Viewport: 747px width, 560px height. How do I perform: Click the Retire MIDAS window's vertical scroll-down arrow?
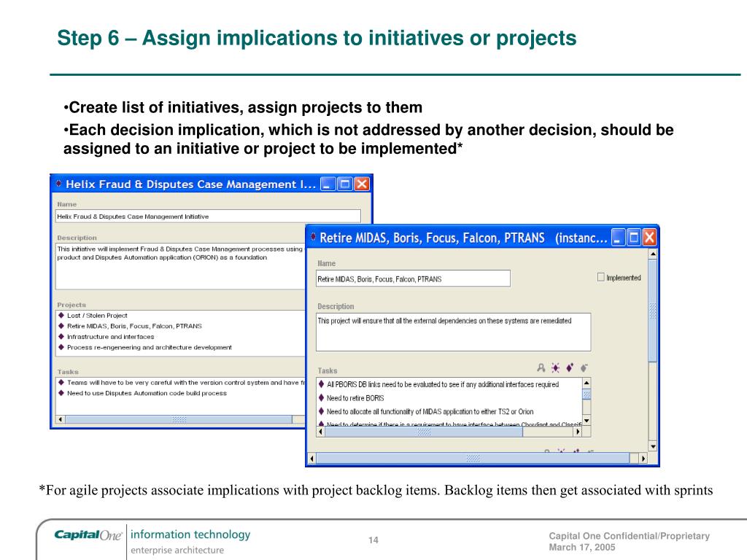tap(653, 447)
